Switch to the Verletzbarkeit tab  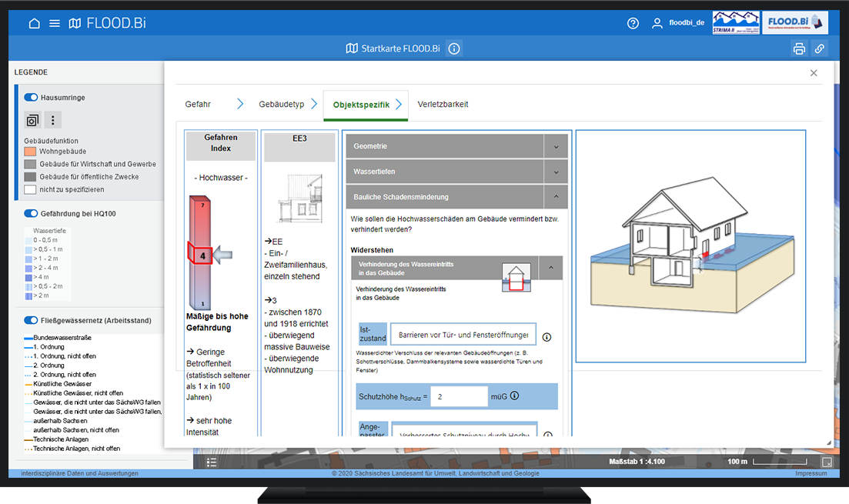click(443, 104)
